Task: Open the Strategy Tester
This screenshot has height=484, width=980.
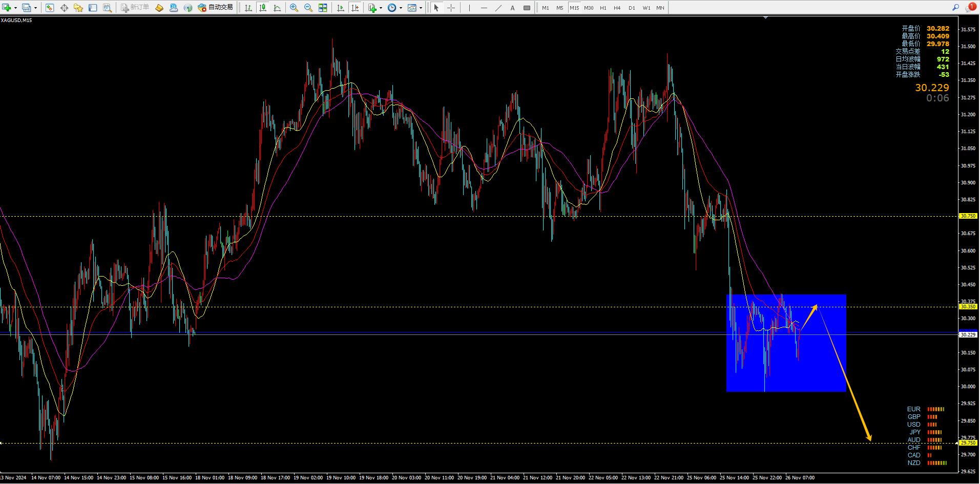Action: [107, 8]
